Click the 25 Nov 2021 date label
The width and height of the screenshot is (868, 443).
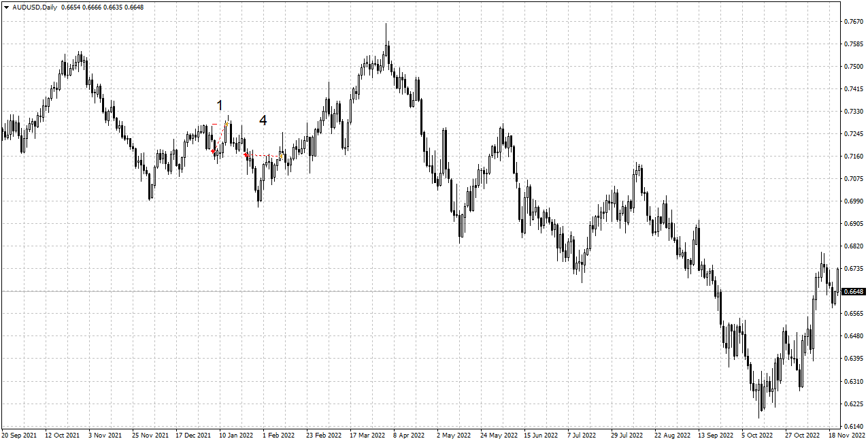coord(150,434)
